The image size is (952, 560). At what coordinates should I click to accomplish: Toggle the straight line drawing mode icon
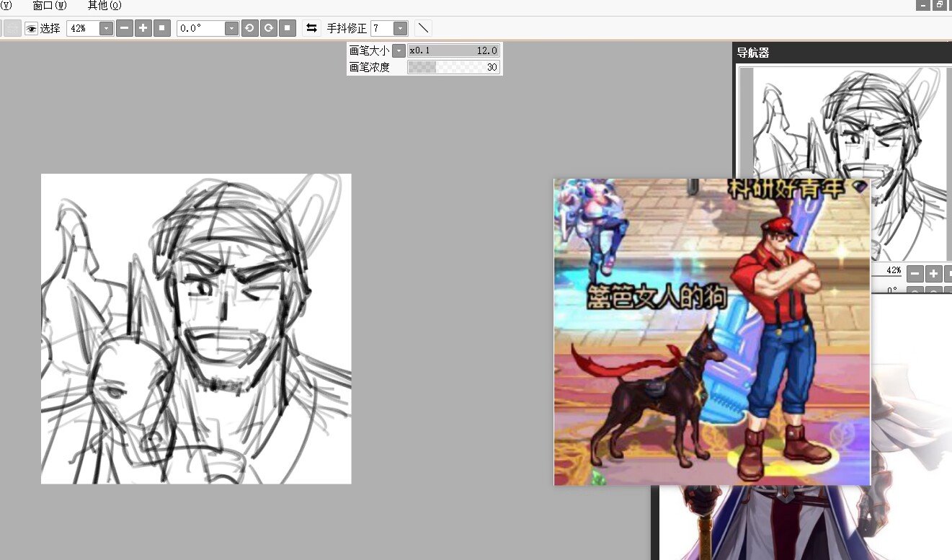coord(424,28)
